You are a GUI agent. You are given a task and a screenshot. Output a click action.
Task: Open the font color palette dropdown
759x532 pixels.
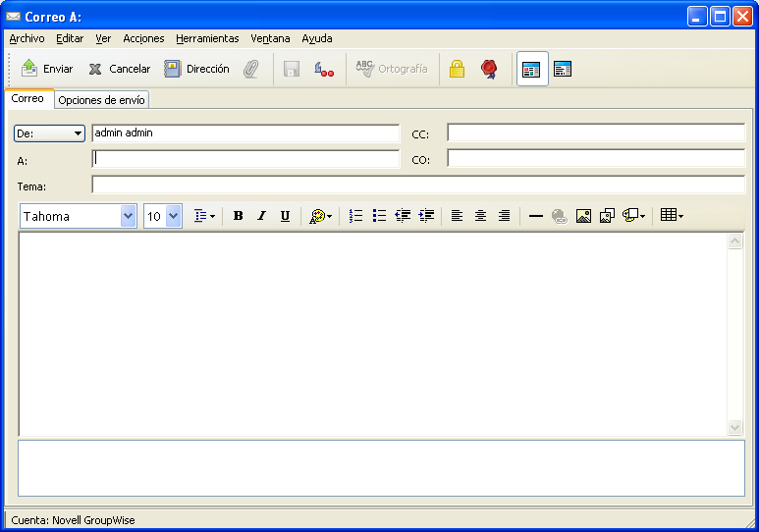(320, 216)
